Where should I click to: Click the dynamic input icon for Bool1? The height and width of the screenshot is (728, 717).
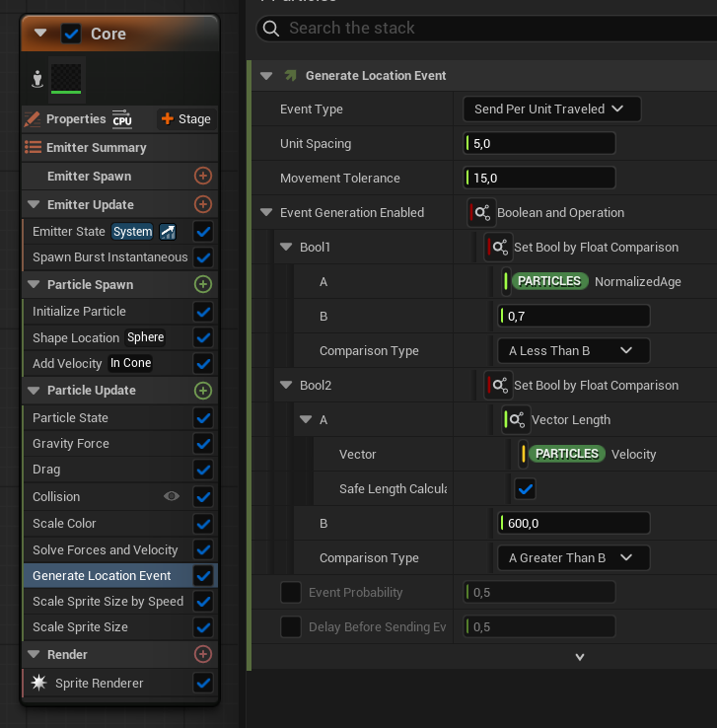(500, 248)
